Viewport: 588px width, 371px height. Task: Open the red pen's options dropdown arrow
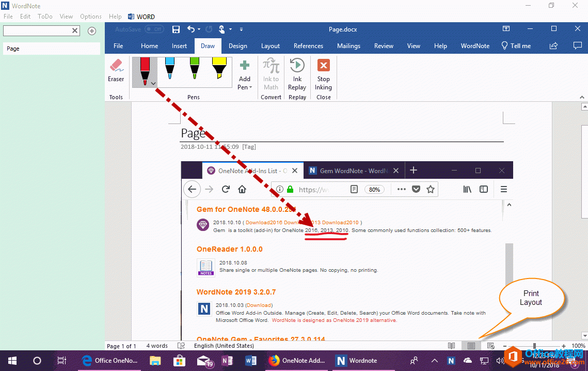coord(152,83)
